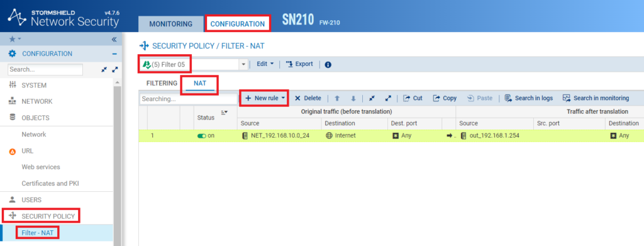
Task: Collapse all rule separators icon
Action: (x=372, y=98)
